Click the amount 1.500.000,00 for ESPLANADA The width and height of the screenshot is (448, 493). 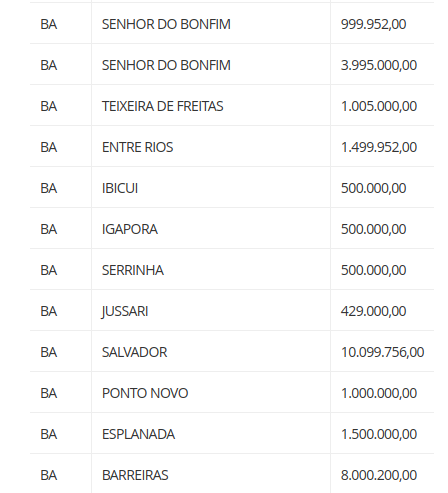coord(379,434)
